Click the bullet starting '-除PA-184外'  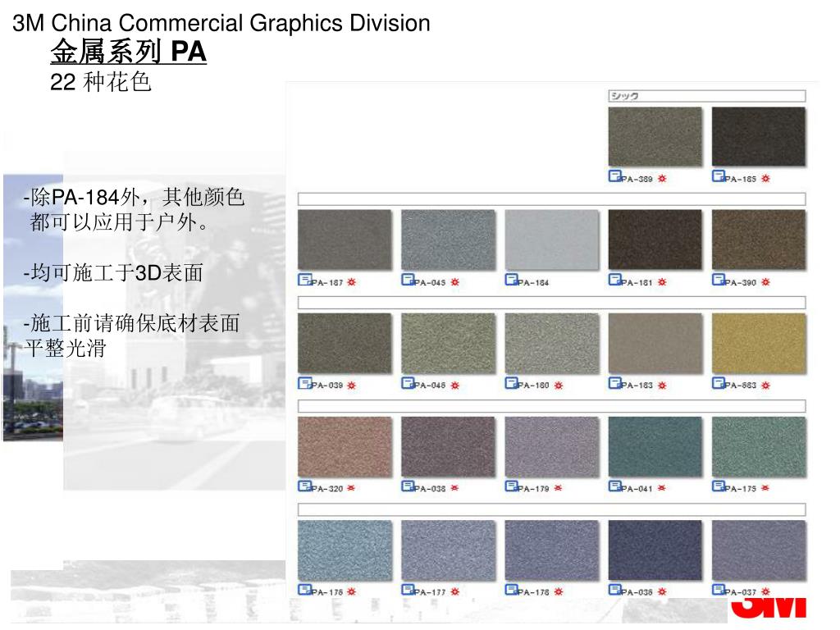134,209
